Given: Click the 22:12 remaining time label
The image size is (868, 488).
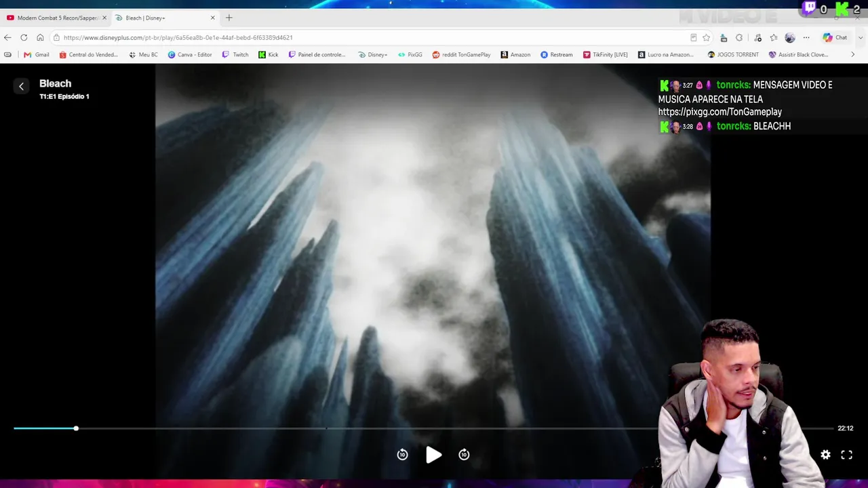Looking at the screenshot, I should click(845, 428).
